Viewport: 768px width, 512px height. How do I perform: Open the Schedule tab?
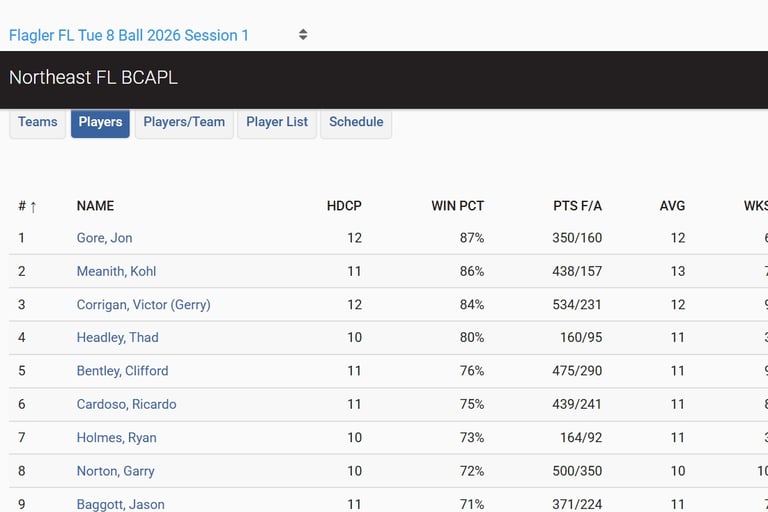(356, 122)
